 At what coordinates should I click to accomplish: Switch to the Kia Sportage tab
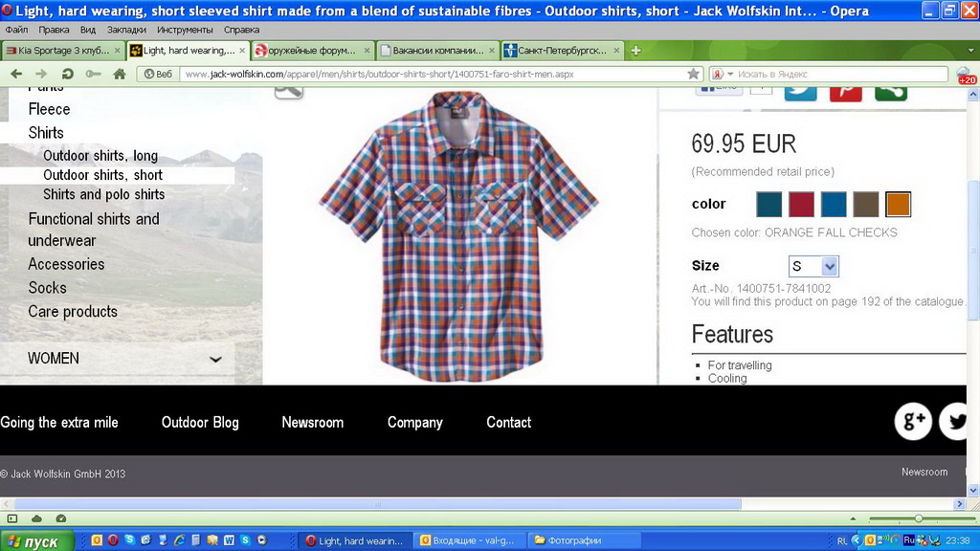tap(57, 51)
